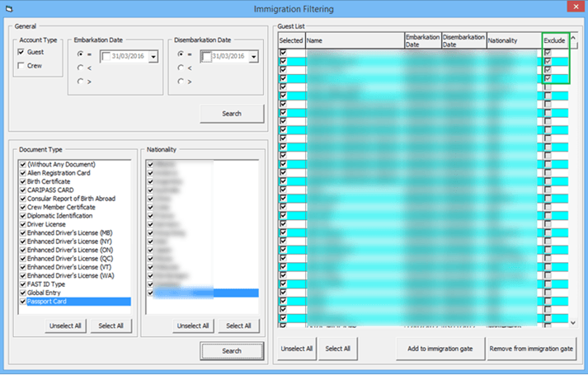The image size is (588, 375).
Task: Uncheck Enhanced Driver's License (NY)
Action: [23, 241]
